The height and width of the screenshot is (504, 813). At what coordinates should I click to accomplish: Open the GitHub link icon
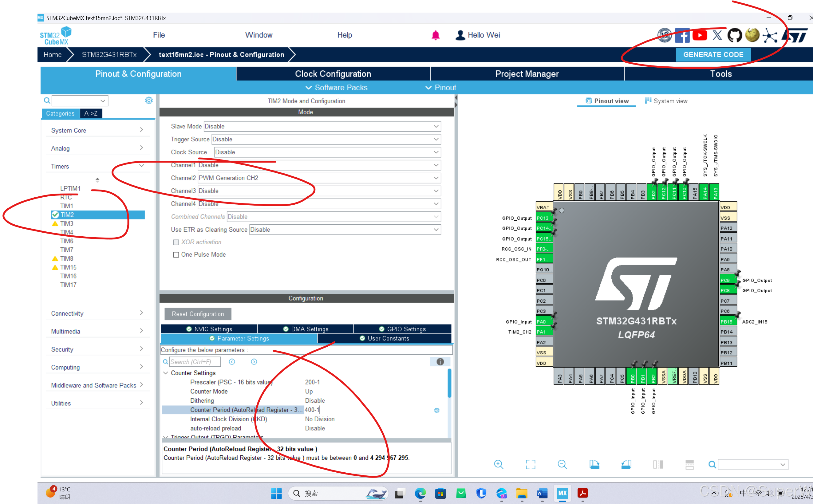(734, 35)
